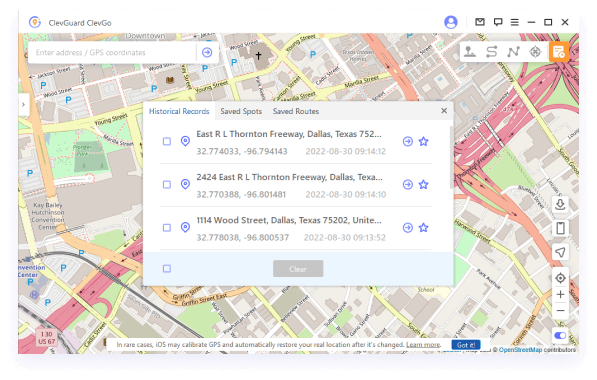Screen dimensions: 597x380
Task: Open the historical records icon in toolbar
Action: coord(559,52)
